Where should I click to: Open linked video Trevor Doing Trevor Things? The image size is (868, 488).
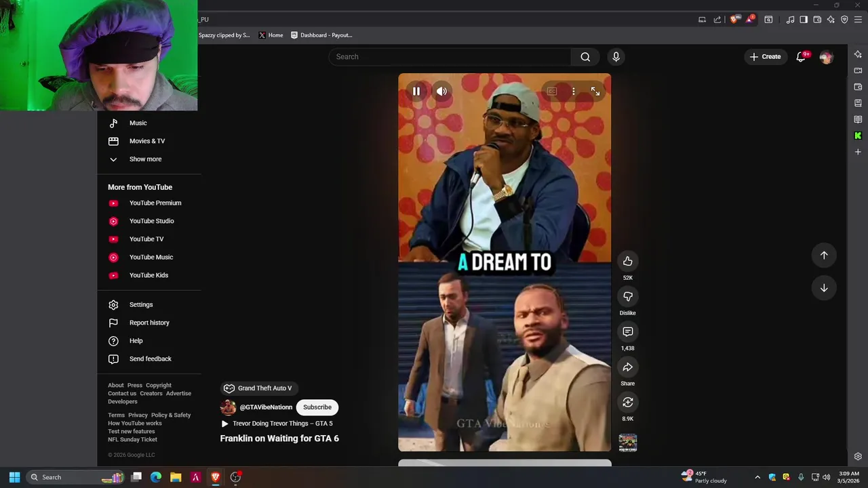click(x=277, y=424)
